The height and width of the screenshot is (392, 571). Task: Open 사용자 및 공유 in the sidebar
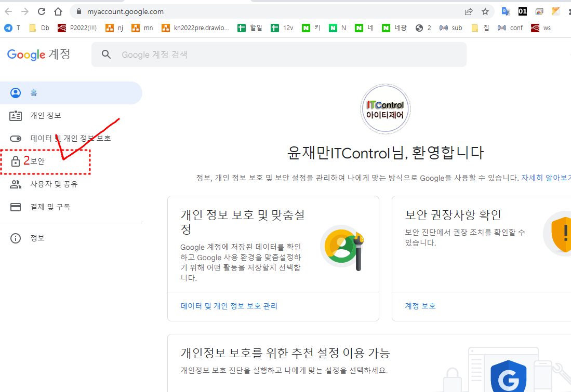pyautogui.click(x=71, y=184)
